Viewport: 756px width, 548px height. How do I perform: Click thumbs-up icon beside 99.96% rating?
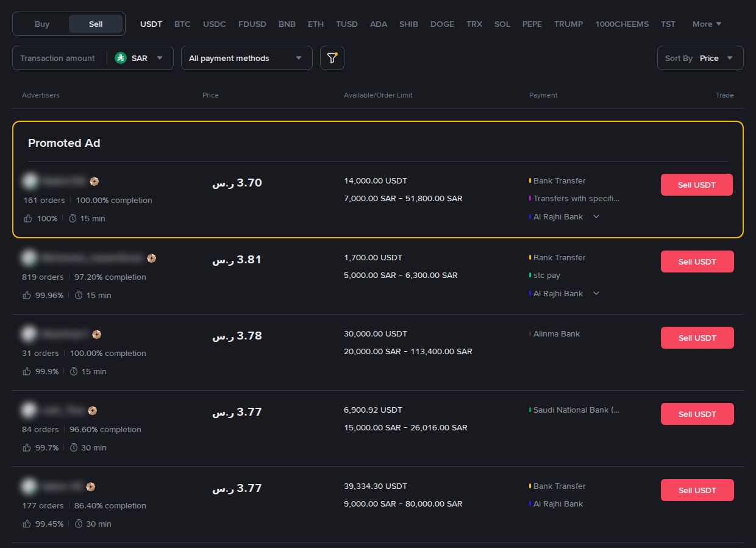(26, 295)
